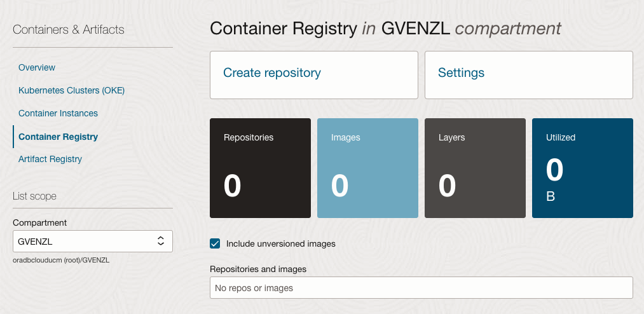
Task: Click the Layers count tile
Action: click(475, 168)
